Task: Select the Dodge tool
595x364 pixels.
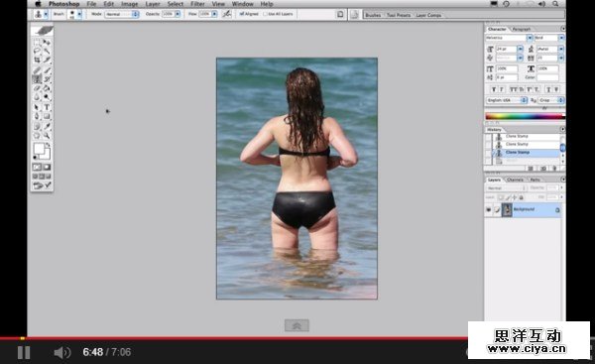Action: click(47, 97)
